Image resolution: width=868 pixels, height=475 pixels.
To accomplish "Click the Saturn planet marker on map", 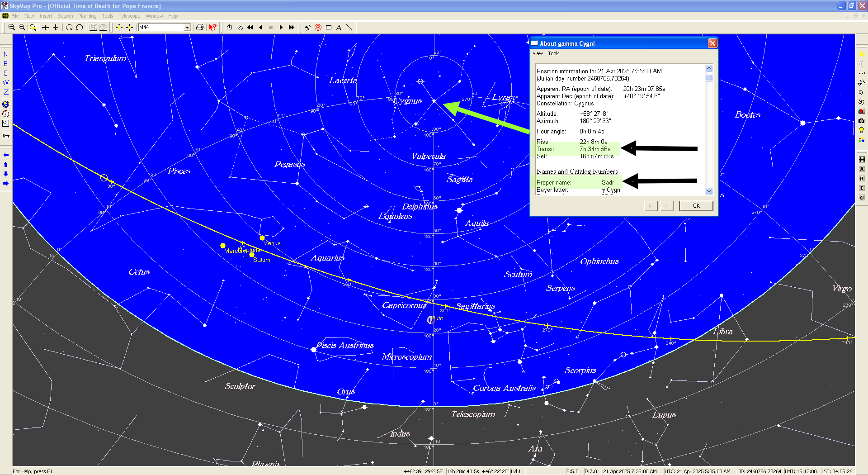I will [x=252, y=255].
